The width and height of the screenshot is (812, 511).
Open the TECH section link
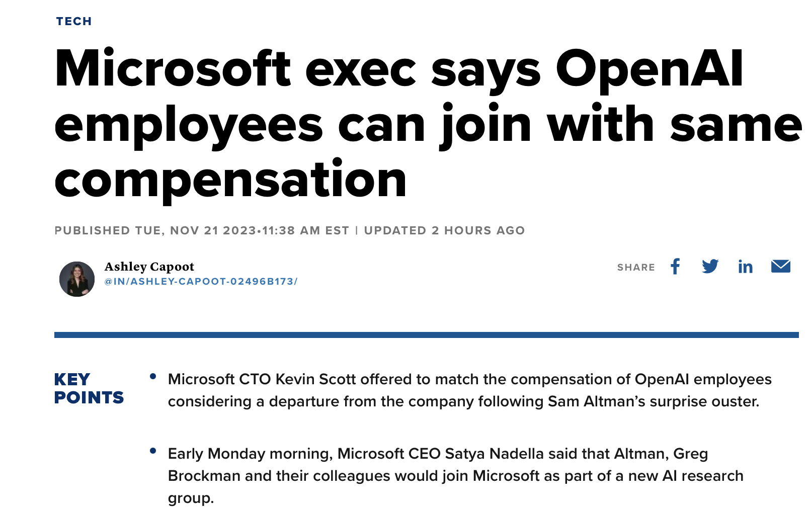[74, 21]
